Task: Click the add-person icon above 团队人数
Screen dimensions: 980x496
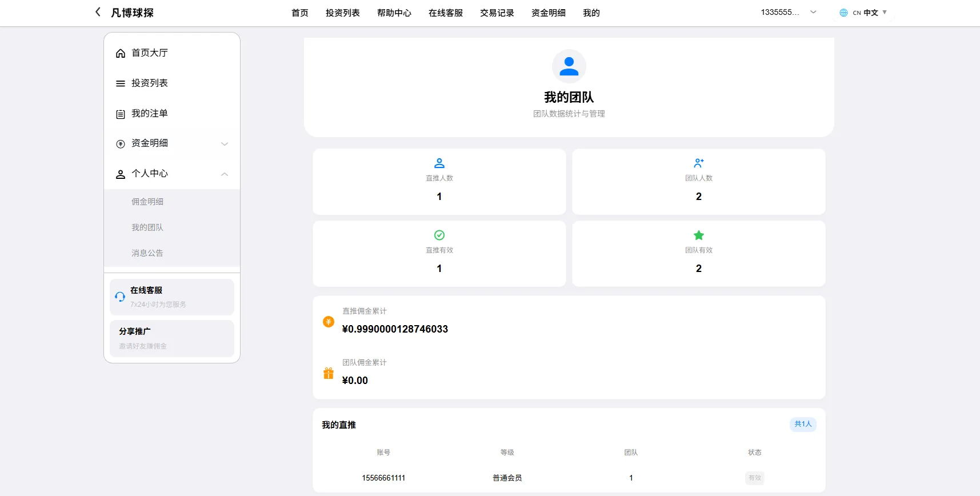Action: click(x=699, y=163)
